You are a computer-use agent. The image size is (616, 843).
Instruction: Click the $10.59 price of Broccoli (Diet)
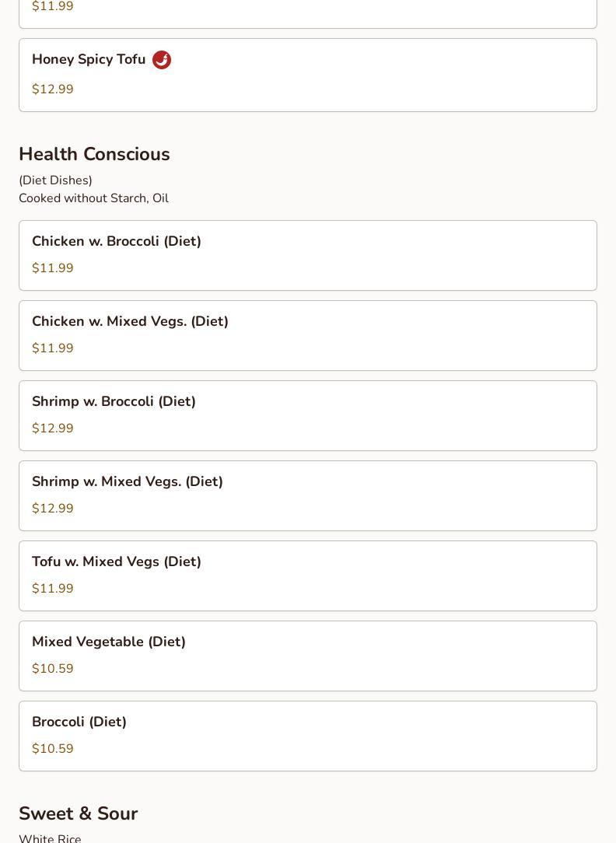(53, 748)
